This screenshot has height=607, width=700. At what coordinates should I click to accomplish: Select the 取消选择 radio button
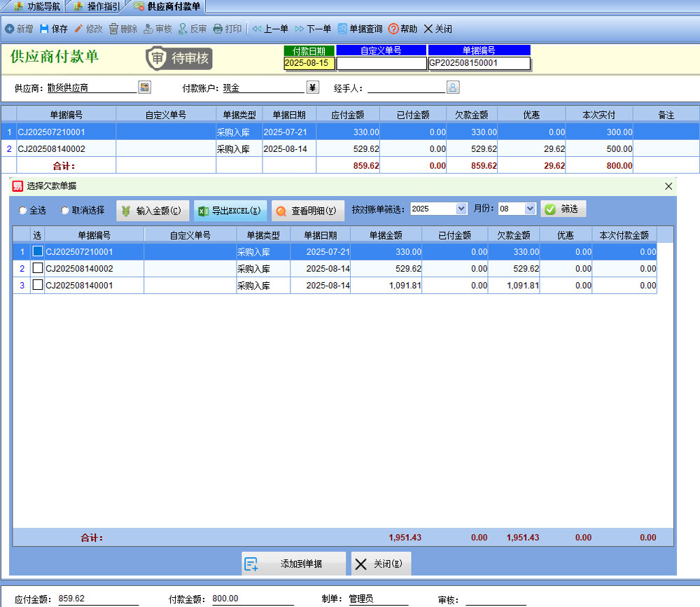65,210
